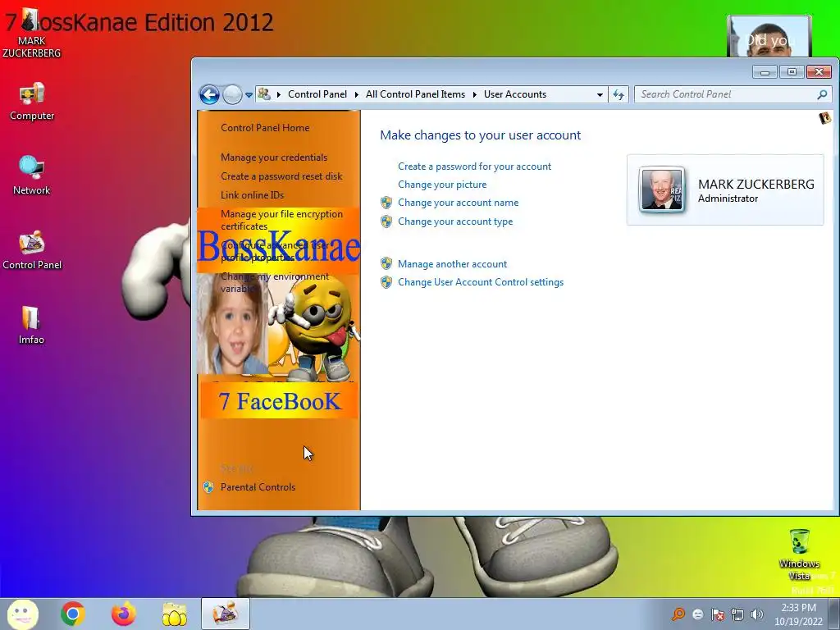Image resolution: width=840 pixels, height=630 pixels.
Task: Click the Back navigation arrow
Action: click(x=209, y=95)
